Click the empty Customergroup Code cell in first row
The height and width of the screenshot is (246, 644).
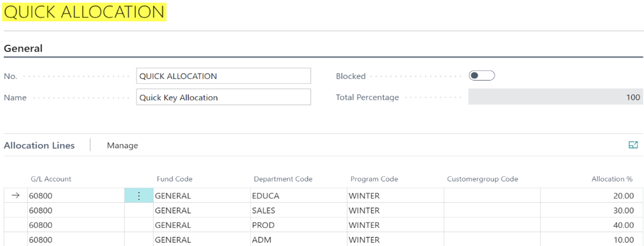492,196
